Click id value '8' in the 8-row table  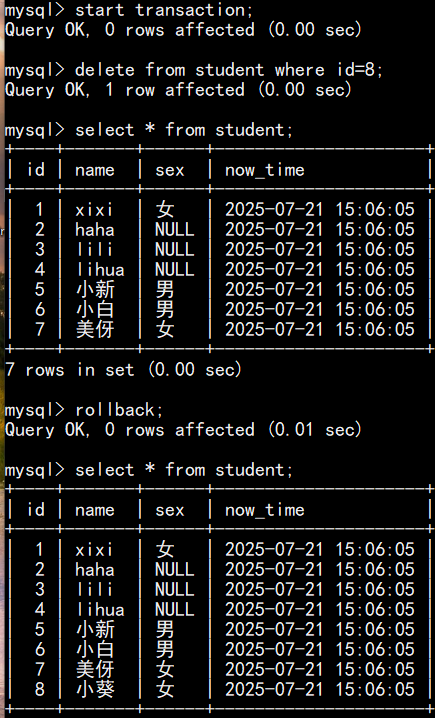coord(40,689)
